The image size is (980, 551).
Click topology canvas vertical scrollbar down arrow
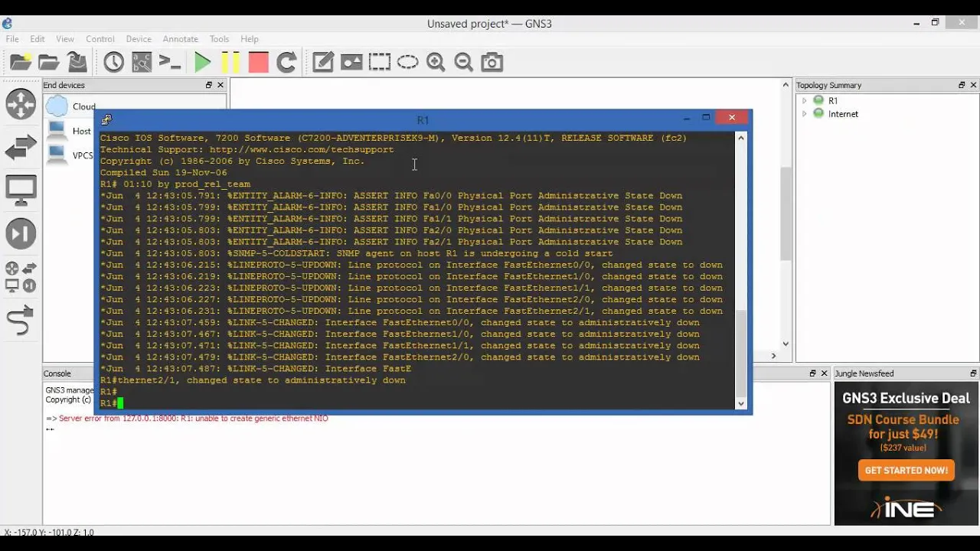786,344
